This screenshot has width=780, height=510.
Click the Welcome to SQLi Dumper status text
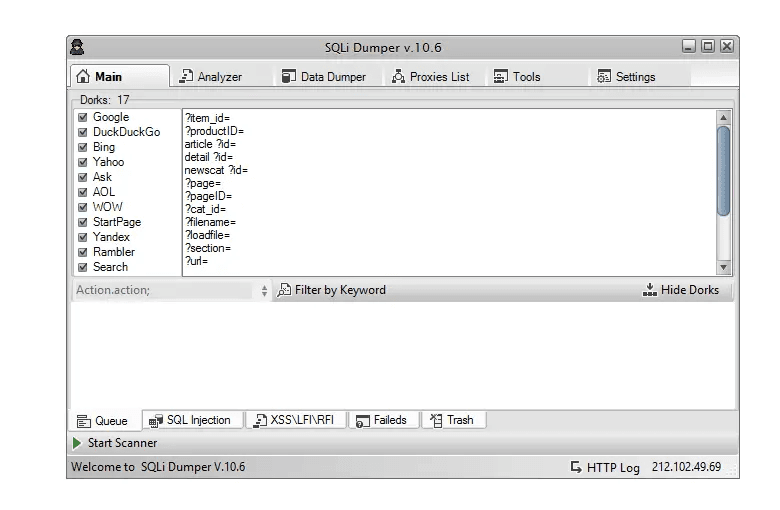[158, 467]
